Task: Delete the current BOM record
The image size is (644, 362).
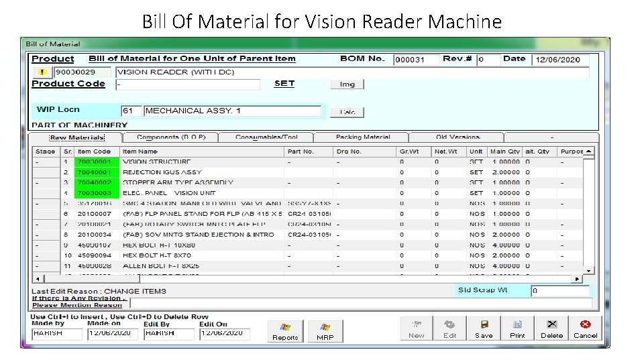Action: [551, 328]
